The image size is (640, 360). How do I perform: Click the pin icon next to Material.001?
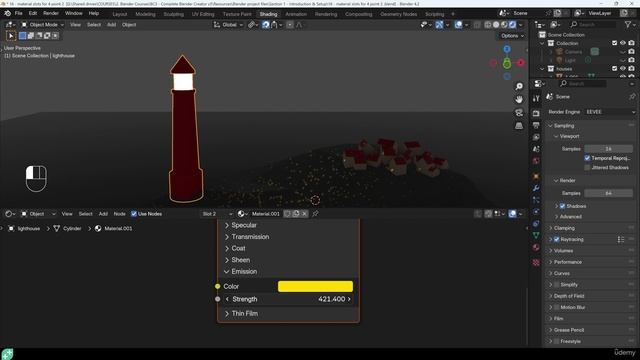315,214
